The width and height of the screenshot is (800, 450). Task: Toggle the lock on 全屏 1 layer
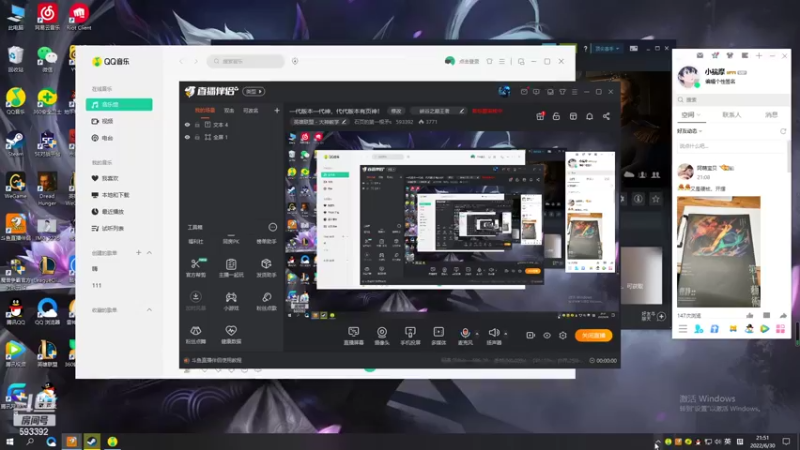(197, 137)
